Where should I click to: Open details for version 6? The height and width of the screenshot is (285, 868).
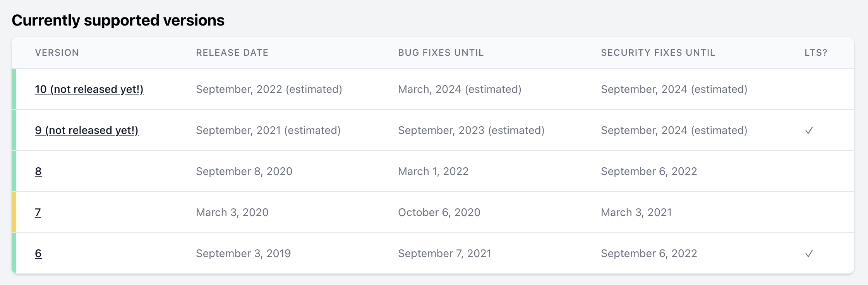click(38, 253)
